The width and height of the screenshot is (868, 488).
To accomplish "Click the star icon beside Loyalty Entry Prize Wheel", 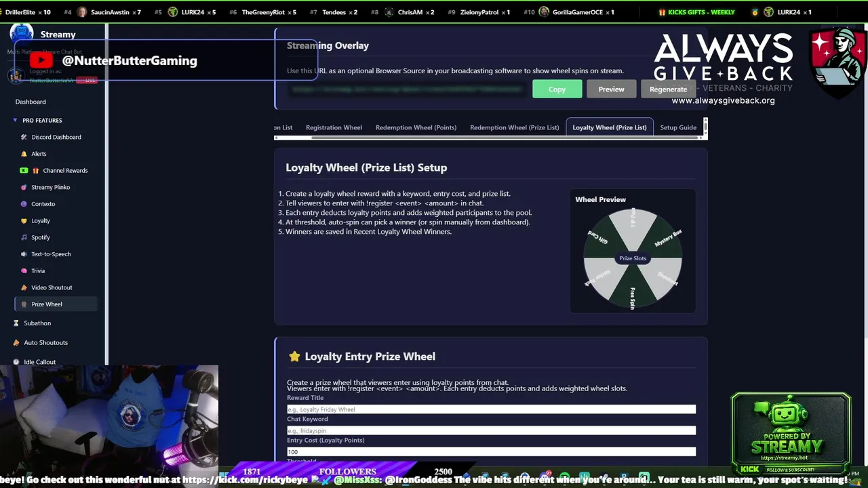I will point(294,356).
